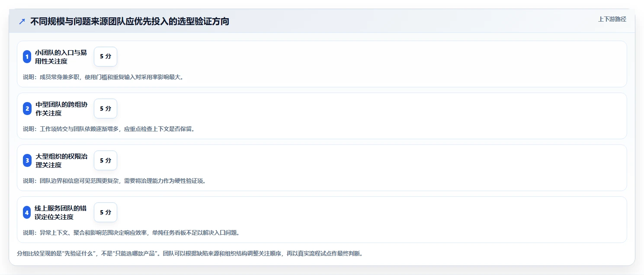Click the footer note starting 分组比较呈现的是
Image resolution: width=644 pixels, height=275 pixels.
[x=189, y=253]
